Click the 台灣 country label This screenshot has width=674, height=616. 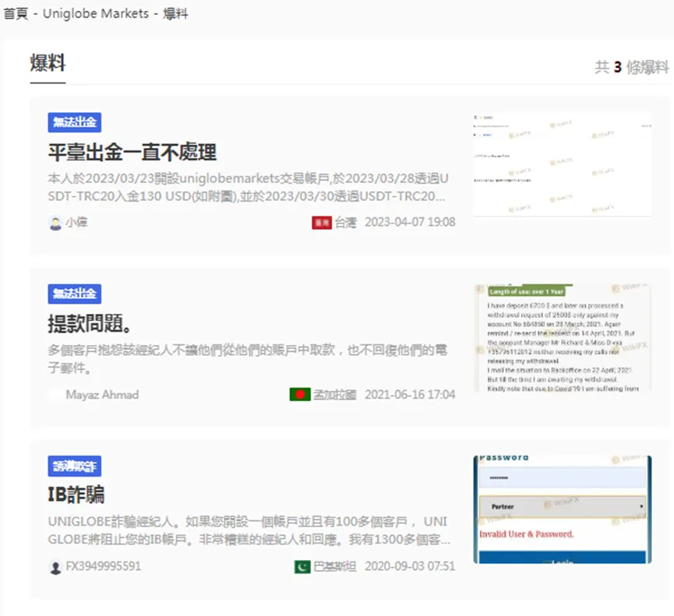click(346, 223)
